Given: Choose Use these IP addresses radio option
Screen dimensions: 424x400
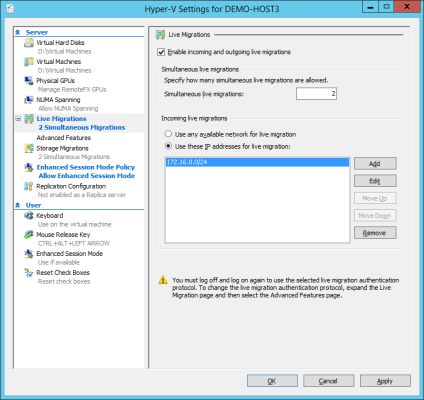Looking at the screenshot, I should [168, 146].
